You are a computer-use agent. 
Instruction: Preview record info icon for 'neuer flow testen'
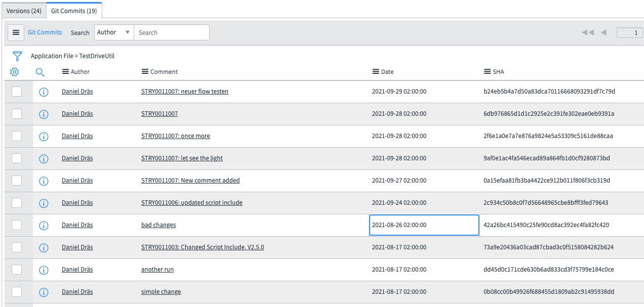click(44, 92)
